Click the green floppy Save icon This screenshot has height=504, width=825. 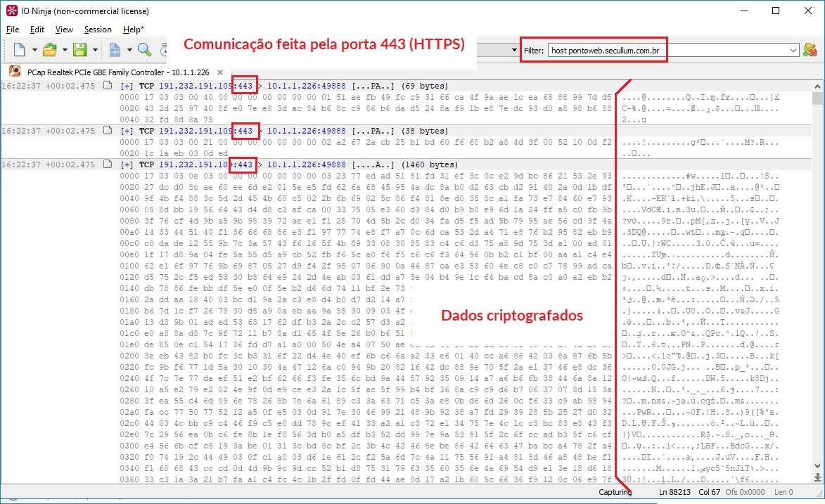coord(79,50)
